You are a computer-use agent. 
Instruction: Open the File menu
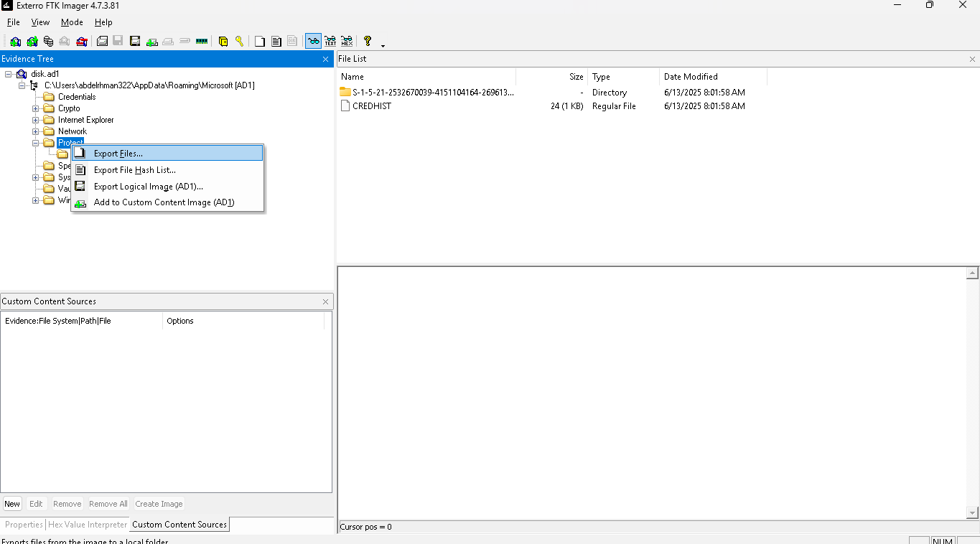[x=13, y=22]
